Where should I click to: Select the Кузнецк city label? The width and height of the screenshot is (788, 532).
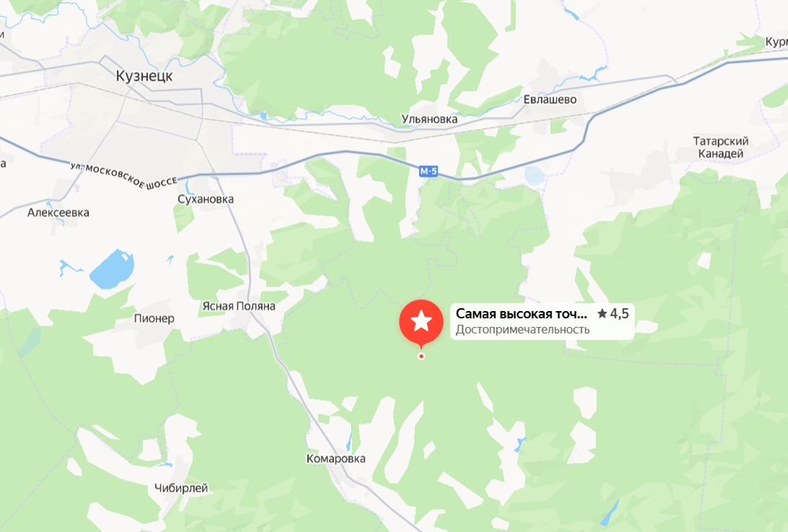tap(144, 76)
